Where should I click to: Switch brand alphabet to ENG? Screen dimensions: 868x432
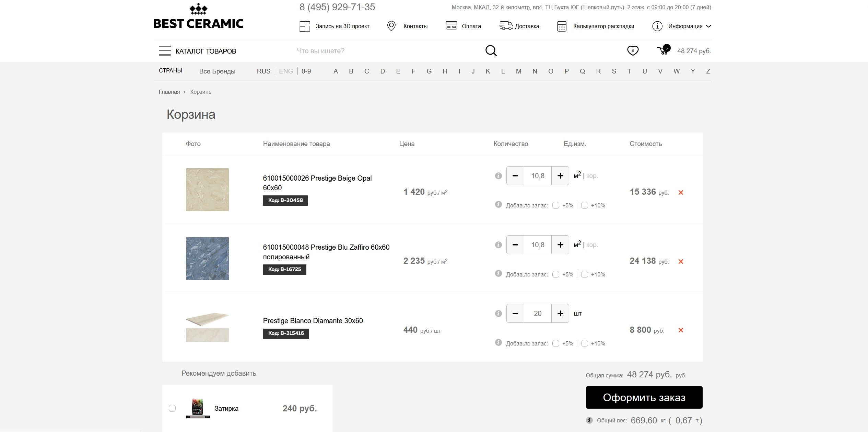(x=286, y=71)
